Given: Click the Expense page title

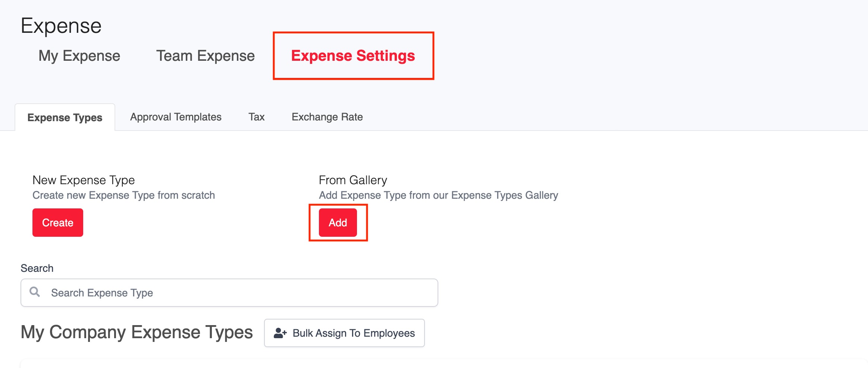Looking at the screenshot, I should tap(61, 26).
